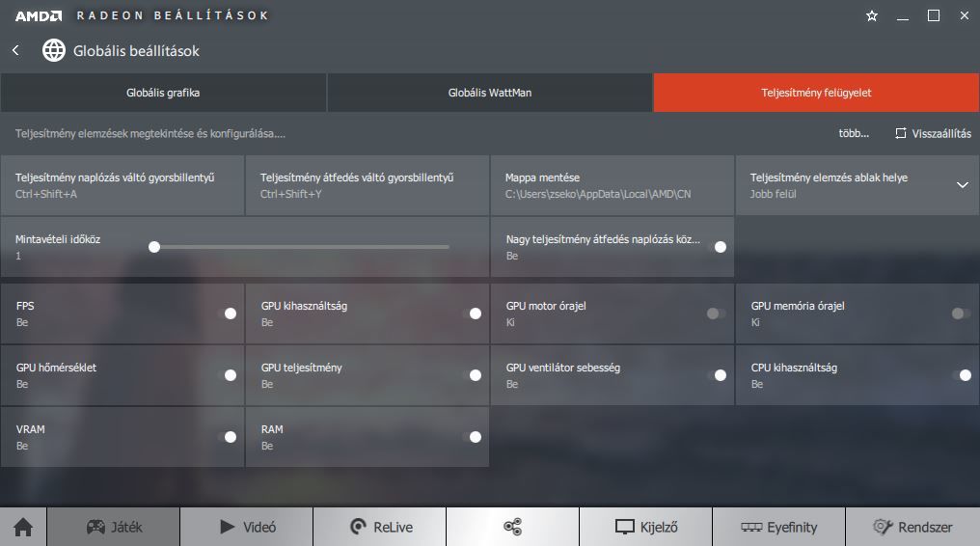
Task: Open the Videó tab
Action: tap(247, 528)
